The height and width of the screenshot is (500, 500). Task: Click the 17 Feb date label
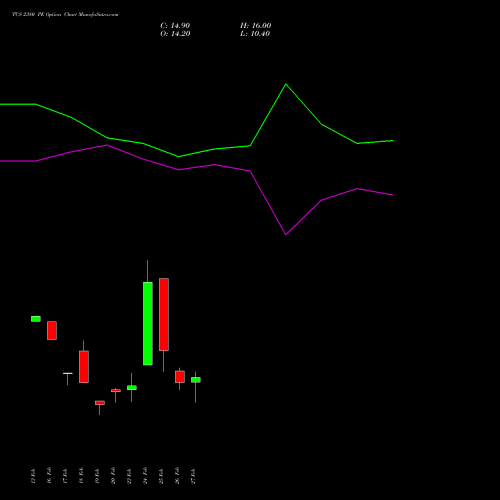pyautogui.click(x=65, y=476)
